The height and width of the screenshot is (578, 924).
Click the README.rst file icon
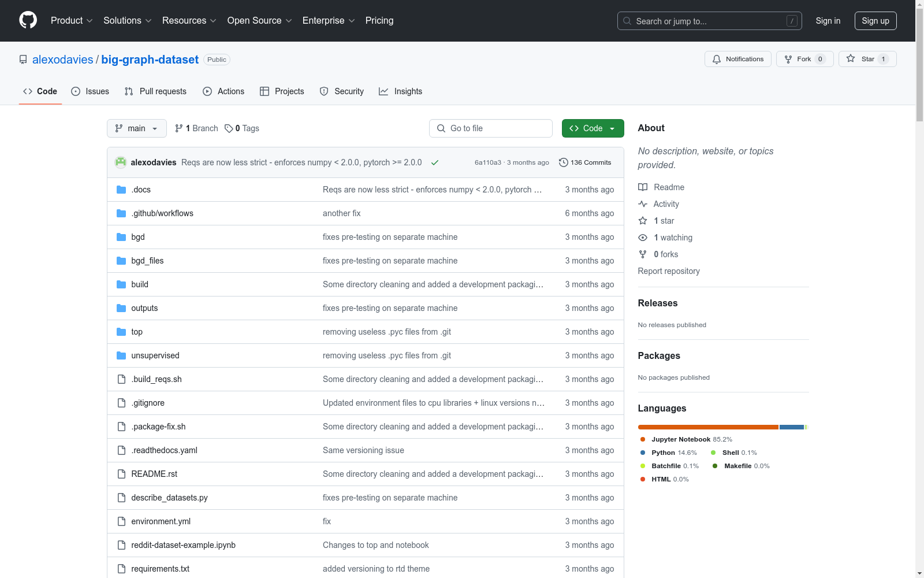(121, 474)
